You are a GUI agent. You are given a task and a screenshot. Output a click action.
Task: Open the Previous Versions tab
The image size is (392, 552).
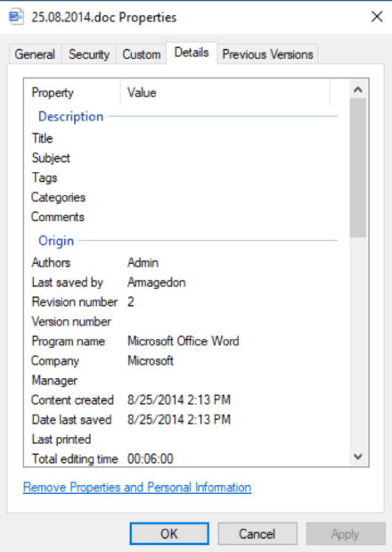[267, 54]
